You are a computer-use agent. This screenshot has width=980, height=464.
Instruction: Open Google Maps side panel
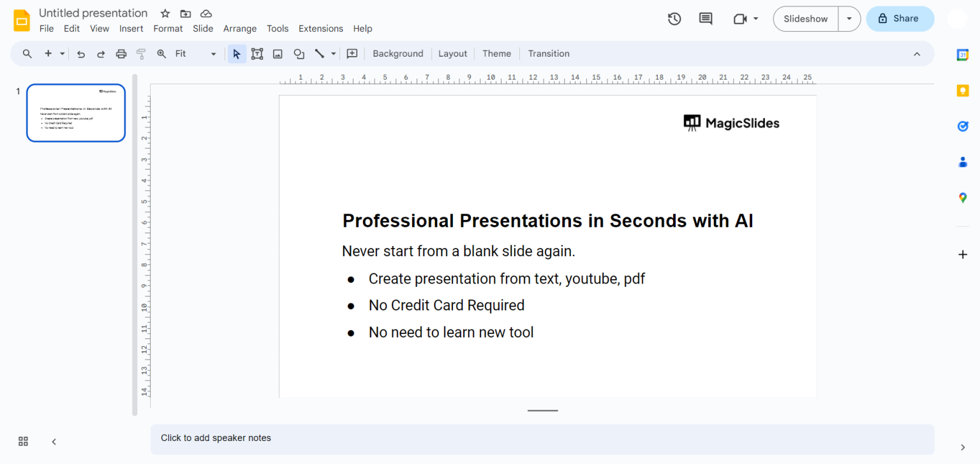coord(963,198)
